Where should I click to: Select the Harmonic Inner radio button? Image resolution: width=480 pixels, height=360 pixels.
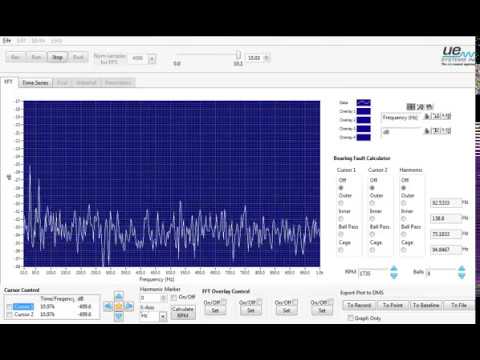click(x=403, y=219)
